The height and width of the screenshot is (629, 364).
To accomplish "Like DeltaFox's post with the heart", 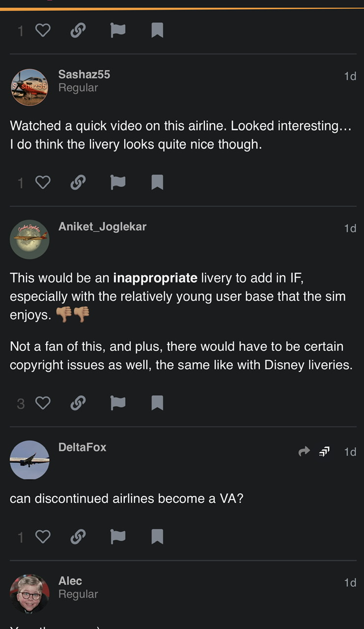I will (x=43, y=537).
